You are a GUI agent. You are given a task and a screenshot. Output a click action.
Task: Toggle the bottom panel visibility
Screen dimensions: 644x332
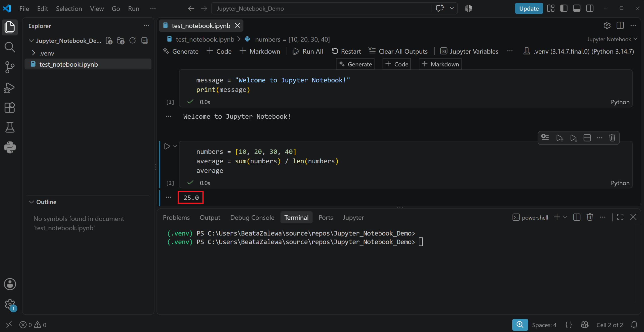coord(577,8)
